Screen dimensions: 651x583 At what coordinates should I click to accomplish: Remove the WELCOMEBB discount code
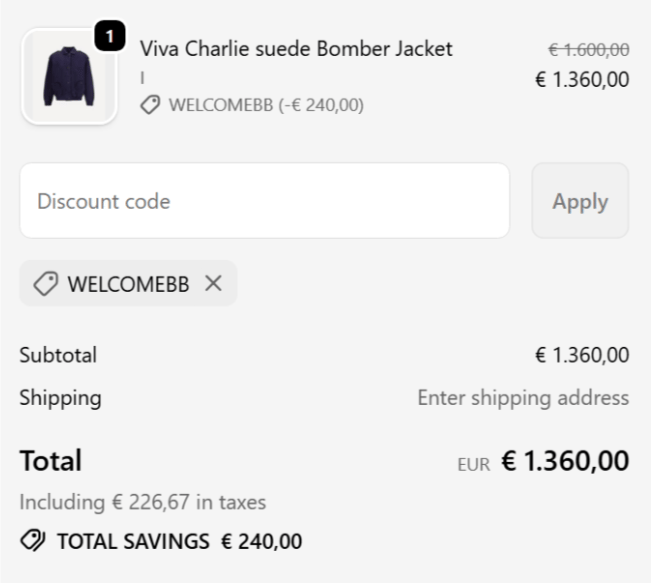click(x=213, y=284)
